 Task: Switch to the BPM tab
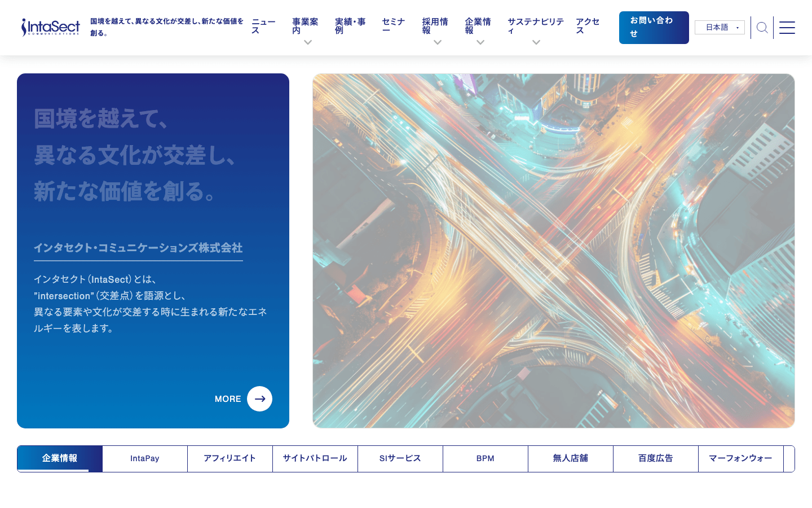[486, 458]
